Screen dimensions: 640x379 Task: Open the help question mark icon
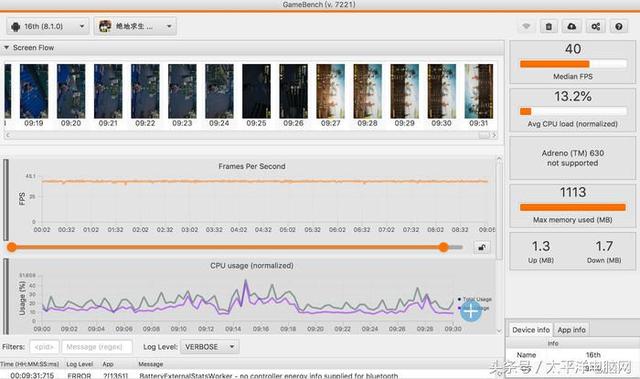click(619, 27)
